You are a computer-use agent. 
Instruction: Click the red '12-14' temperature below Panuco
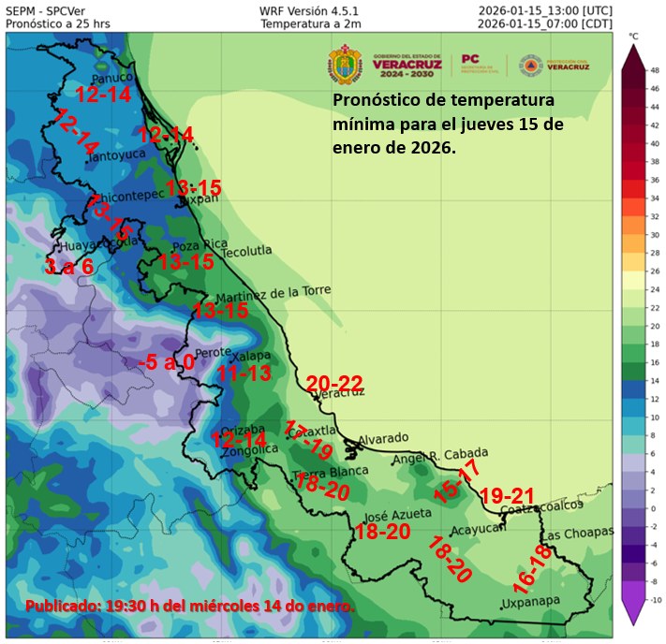(x=103, y=94)
